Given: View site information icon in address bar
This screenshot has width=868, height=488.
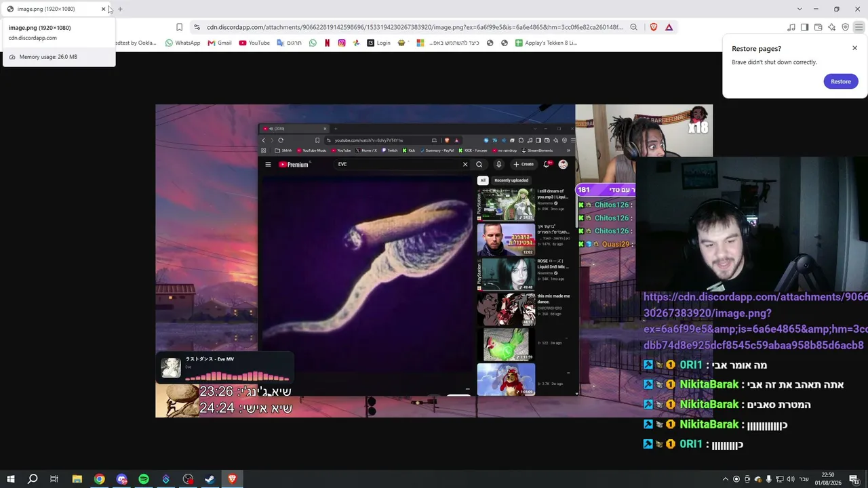Looking at the screenshot, I should (197, 27).
